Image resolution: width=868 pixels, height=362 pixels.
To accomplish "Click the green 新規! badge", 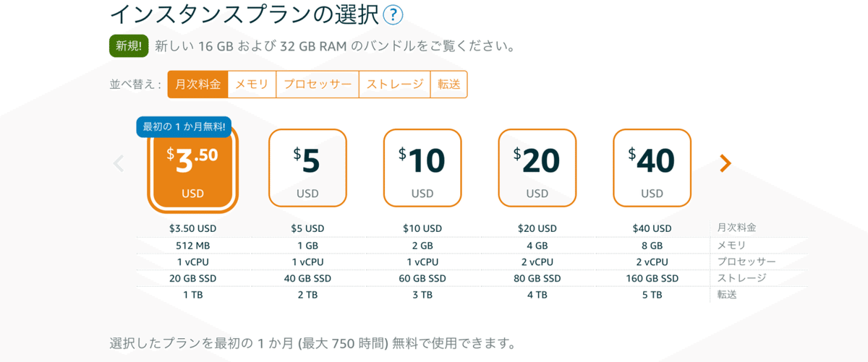I will click(x=129, y=46).
